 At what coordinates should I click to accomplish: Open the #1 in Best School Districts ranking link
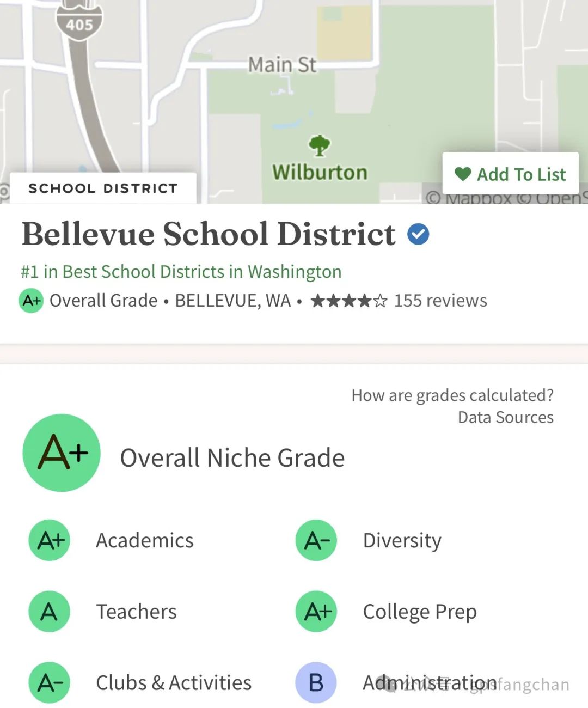pyautogui.click(x=181, y=271)
